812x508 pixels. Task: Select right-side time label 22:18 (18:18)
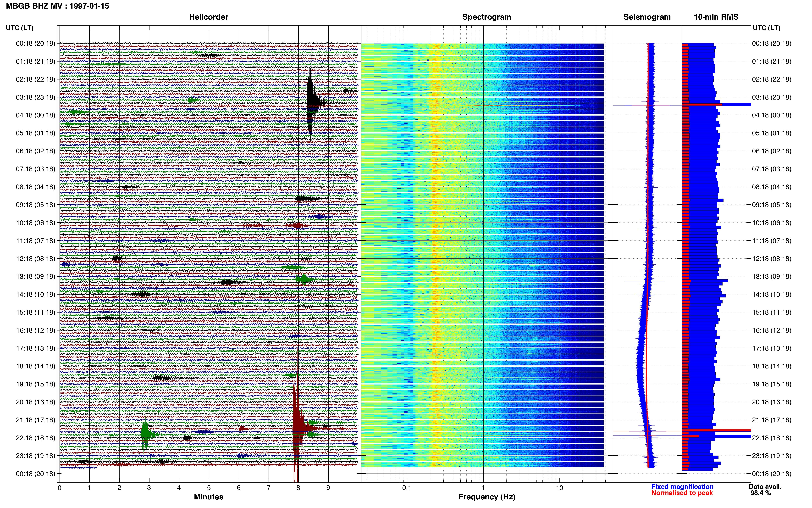pyautogui.click(x=772, y=438)
